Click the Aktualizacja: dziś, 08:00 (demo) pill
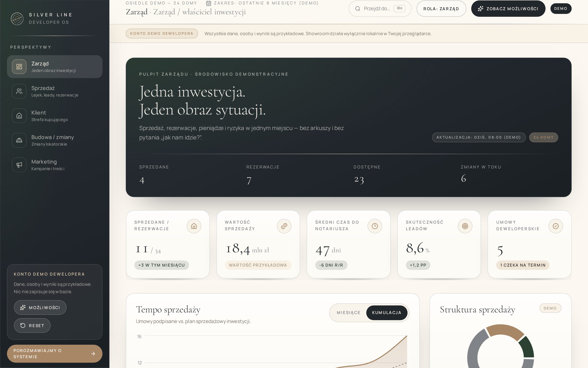Screen dimensions: 588x368 [x=479, y=137]
